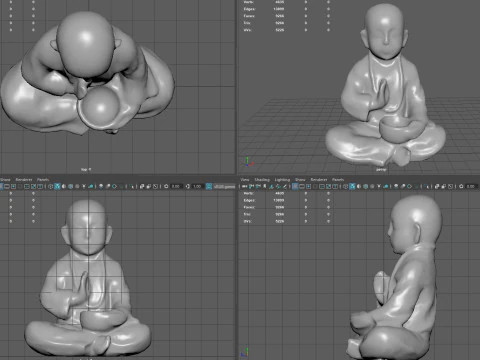Viewport: 480px width, 360px height.
Task: Open Renderer menu in front view panel
Action: (24, 180)
